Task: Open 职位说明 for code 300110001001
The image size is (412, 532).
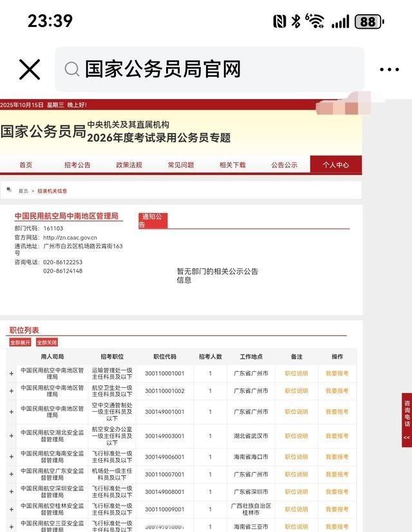Action: (296, 373)
